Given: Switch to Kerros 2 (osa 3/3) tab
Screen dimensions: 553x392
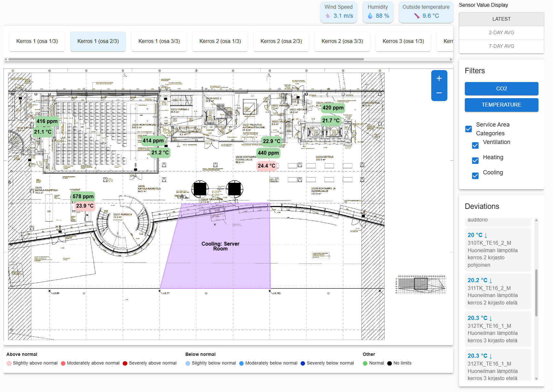Looking at the screenshot, I should (x=342, y=41).
